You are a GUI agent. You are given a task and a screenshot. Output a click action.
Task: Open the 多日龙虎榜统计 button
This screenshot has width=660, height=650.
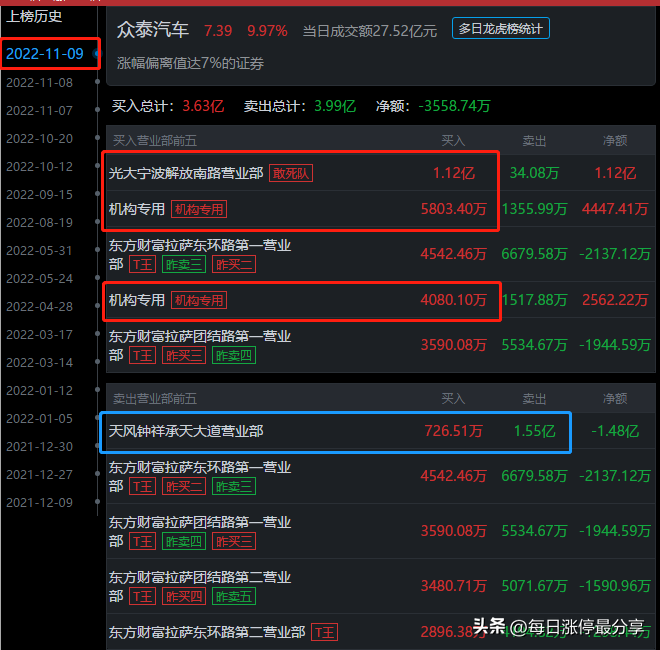pyautogui.click(x=500, y=28)
